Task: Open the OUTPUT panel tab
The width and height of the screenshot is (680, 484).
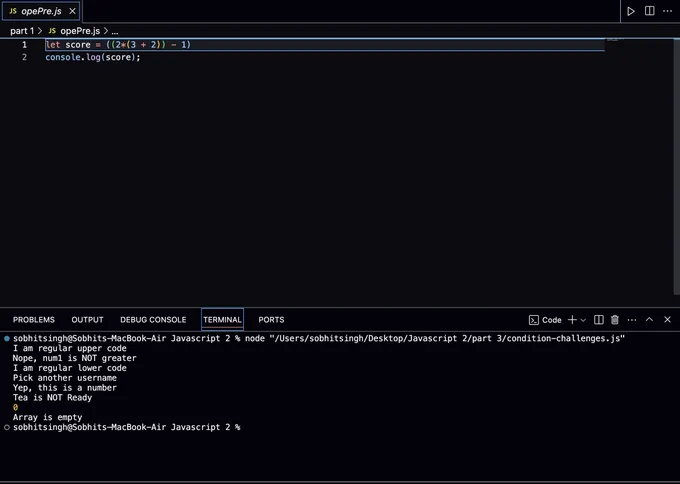Action: click(x=87, y=320)
